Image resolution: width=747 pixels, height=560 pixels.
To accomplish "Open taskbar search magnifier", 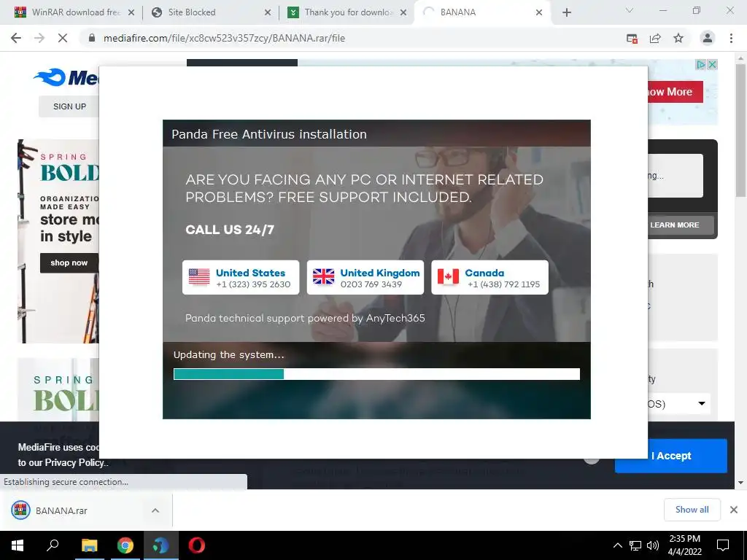I will coord(53,545).
